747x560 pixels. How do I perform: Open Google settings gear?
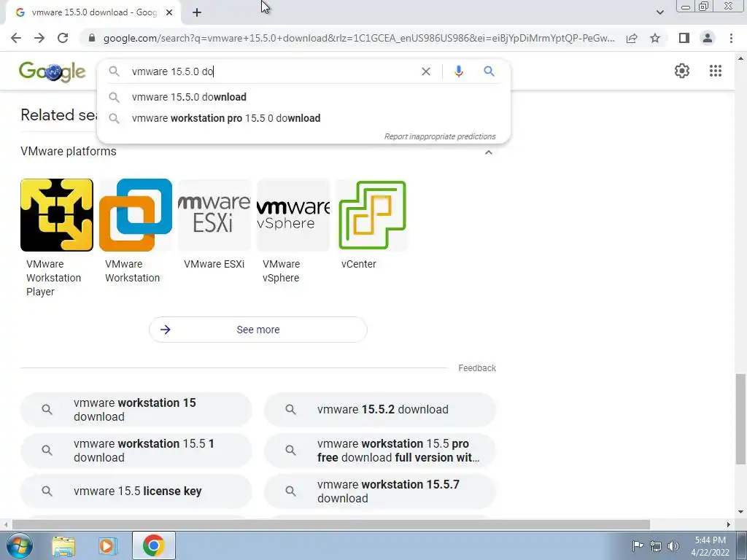coord(682,71)
